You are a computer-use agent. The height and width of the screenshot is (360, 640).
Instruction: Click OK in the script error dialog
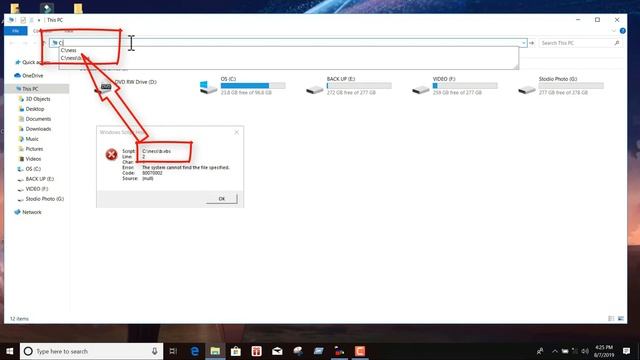coord(222,199)
